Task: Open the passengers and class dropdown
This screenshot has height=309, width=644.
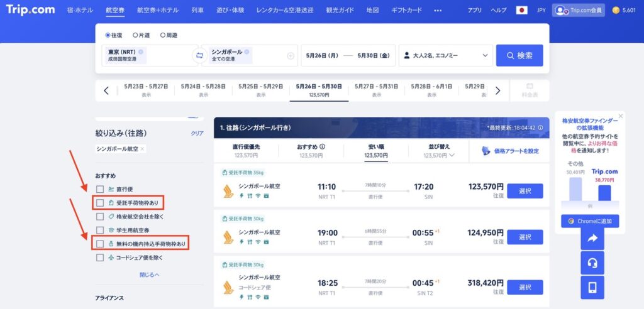Action: click(x=445, y=55)
